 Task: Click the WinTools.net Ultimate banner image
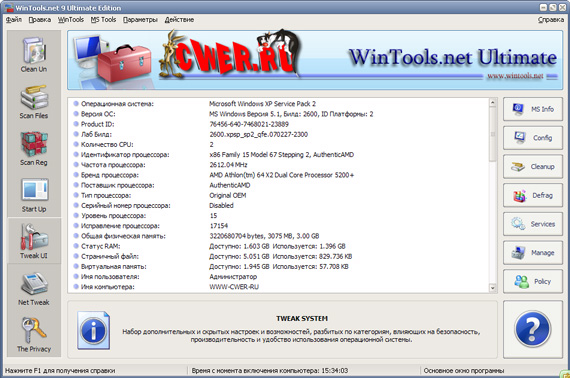pos(315,60)
